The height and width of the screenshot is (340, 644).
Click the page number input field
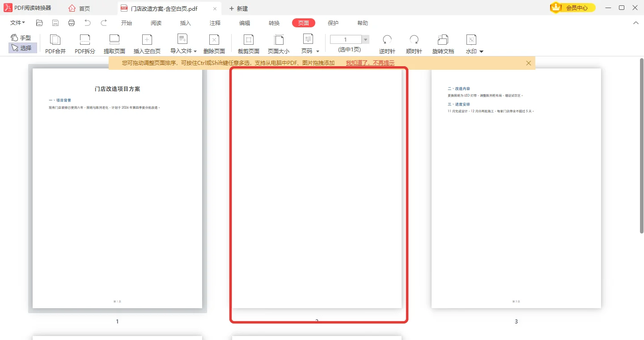click(346, 39)
